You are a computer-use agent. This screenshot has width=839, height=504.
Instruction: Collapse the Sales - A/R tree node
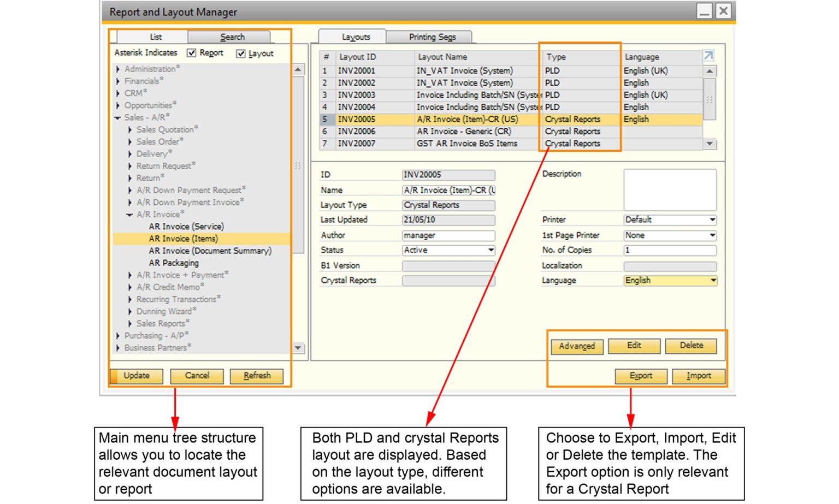point(118,118)
